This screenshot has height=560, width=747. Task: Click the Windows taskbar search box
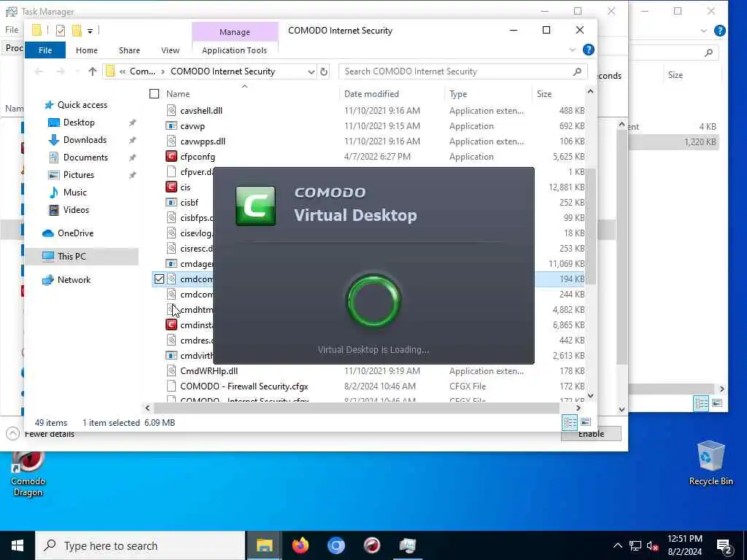(x=140, y=545)
